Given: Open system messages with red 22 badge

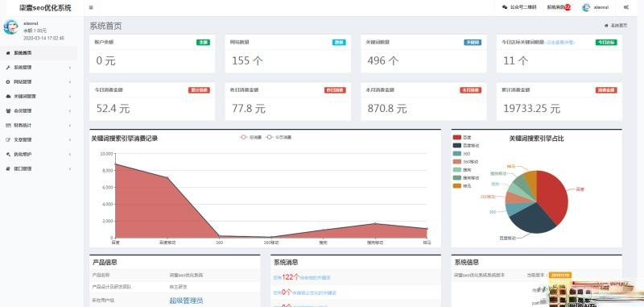Looking at the screenshot, I should [x=559, y=7].
